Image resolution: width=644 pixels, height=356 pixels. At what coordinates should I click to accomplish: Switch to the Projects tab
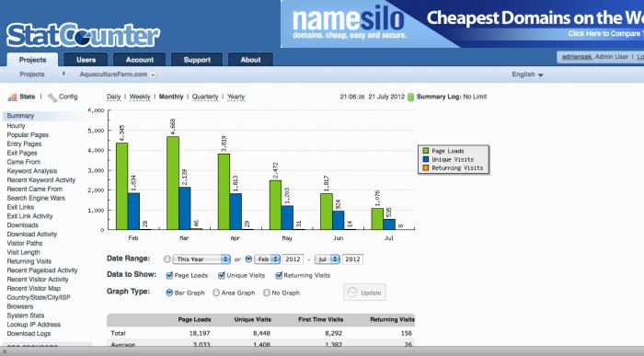(x=32, y=60)
